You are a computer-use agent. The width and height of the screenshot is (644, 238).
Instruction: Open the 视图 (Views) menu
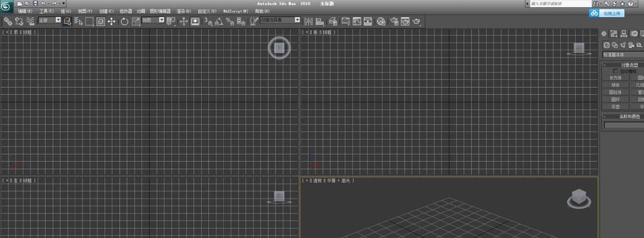click(85, 11)
